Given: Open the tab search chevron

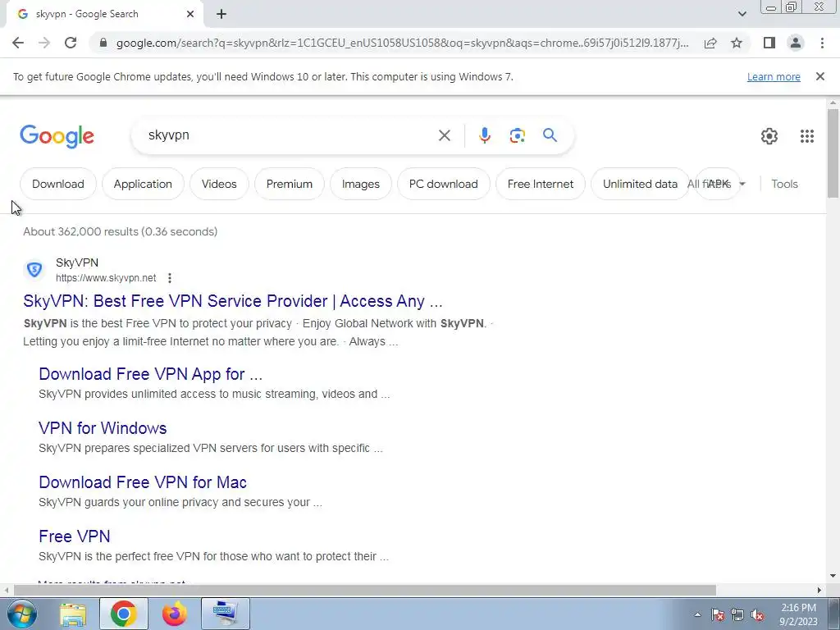Looking at the screenshot, I should [x=742, y=14].
